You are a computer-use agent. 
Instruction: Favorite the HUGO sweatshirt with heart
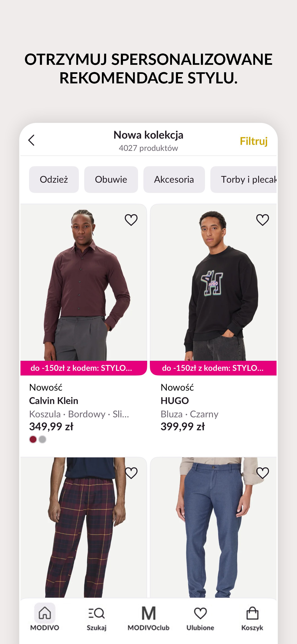pyautogui.click(x=263, y=220)
